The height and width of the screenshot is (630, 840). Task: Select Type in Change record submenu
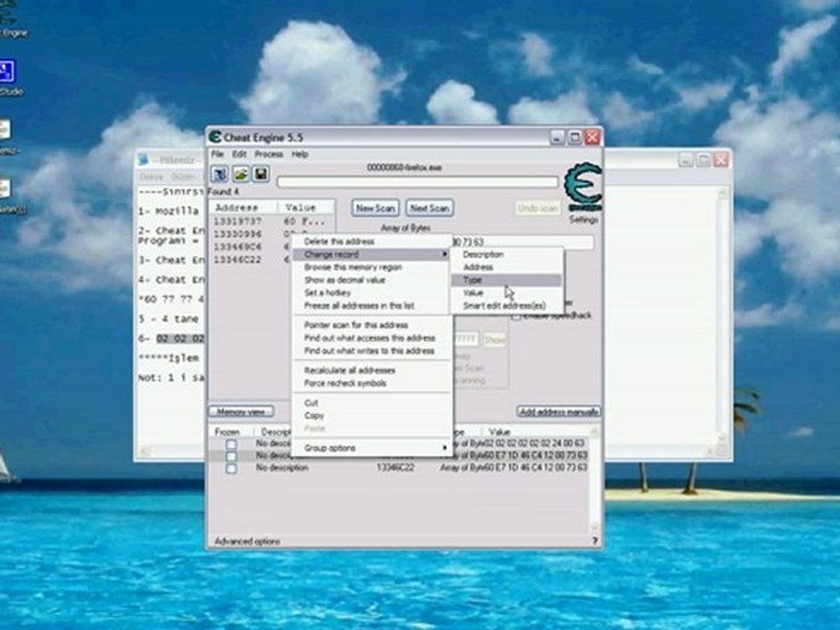[x=507, y=280]
